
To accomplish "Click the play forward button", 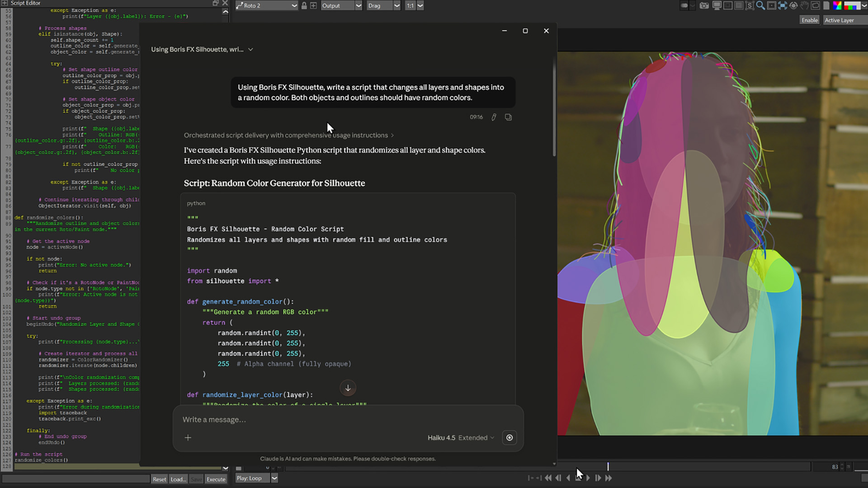I will (x=588, y=478).
